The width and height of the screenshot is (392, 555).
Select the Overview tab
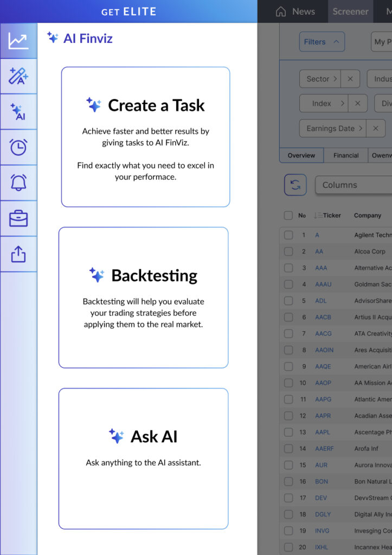(301, 156)
